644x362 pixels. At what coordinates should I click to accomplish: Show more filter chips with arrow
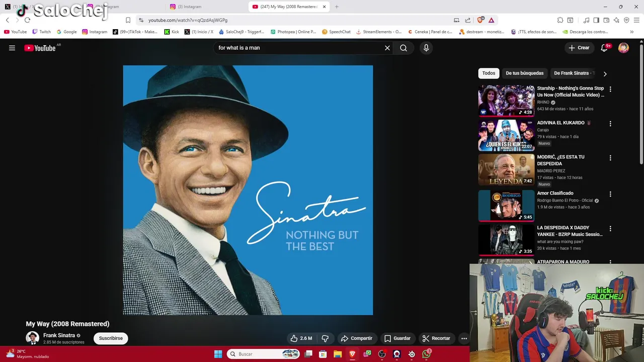pos(605,74)
